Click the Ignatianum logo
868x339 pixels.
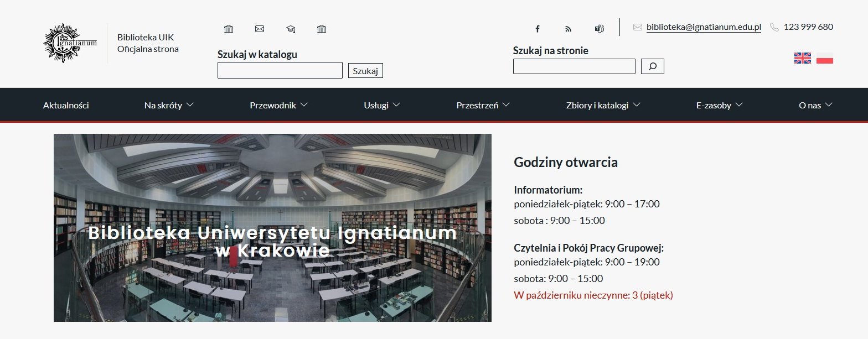70,43
